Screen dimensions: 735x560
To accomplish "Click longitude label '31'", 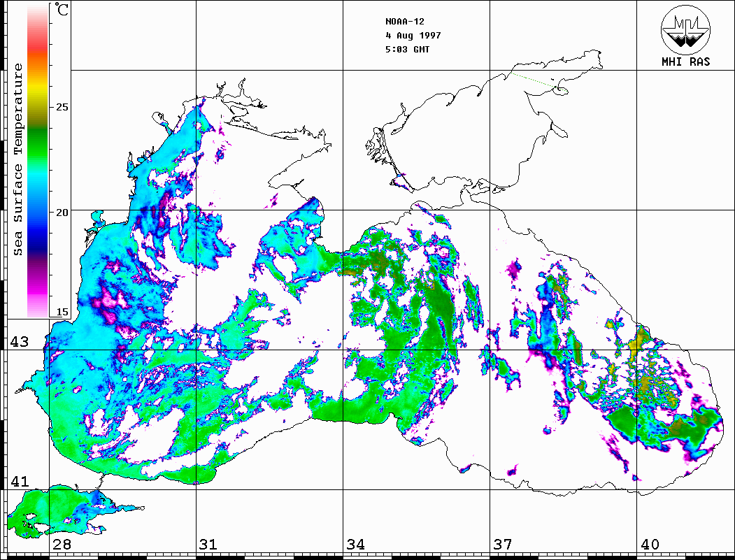I will point(208,544).
